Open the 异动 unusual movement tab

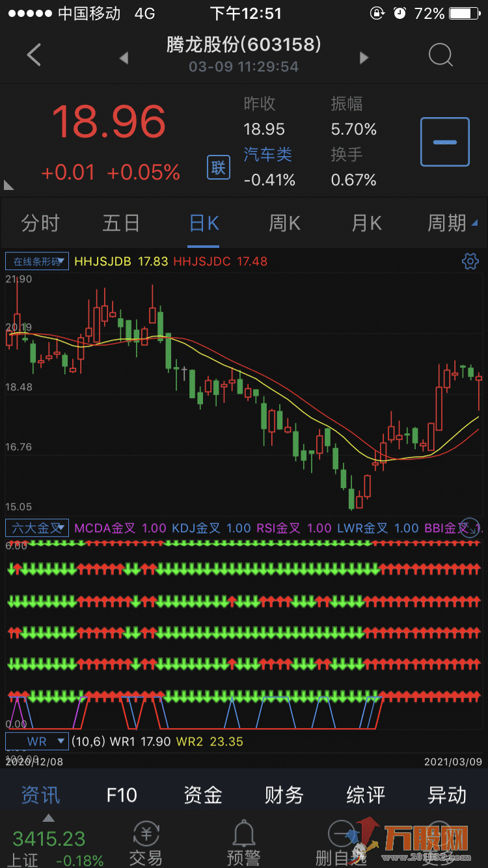pos(447,794)
